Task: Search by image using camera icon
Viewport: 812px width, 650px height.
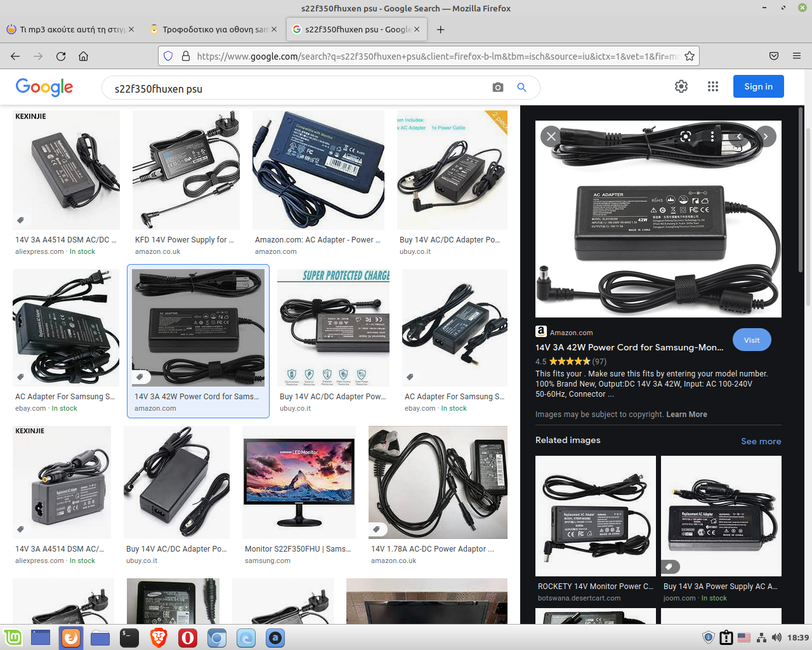Action: click(498, 88)
